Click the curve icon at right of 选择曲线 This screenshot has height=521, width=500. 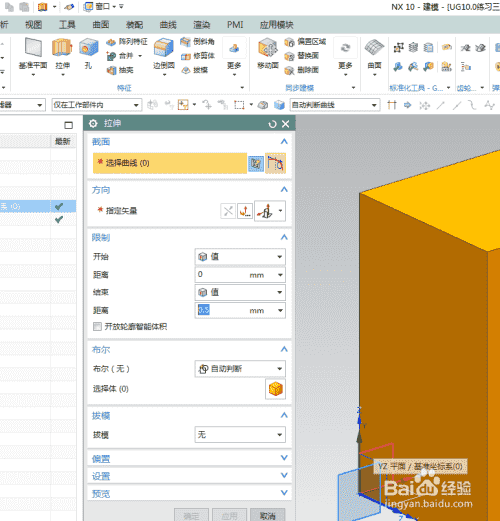275,163
